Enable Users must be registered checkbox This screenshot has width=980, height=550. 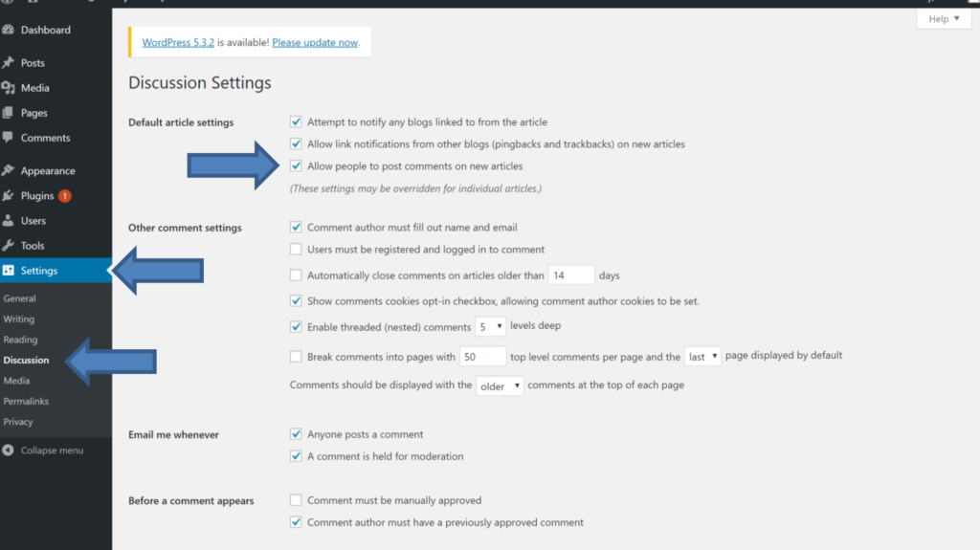tap(296, 250)
